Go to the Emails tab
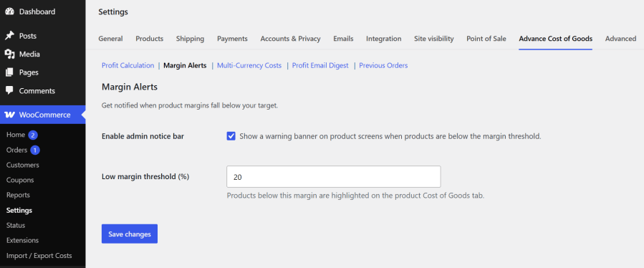Viewport: 644px width, 268px height. pos(343,39)
